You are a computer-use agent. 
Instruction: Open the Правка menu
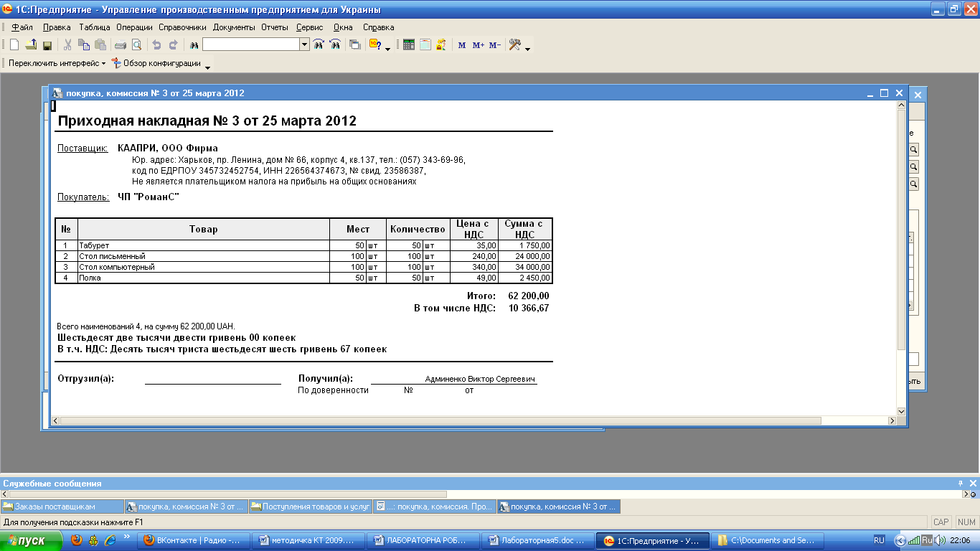coord(57,27)
